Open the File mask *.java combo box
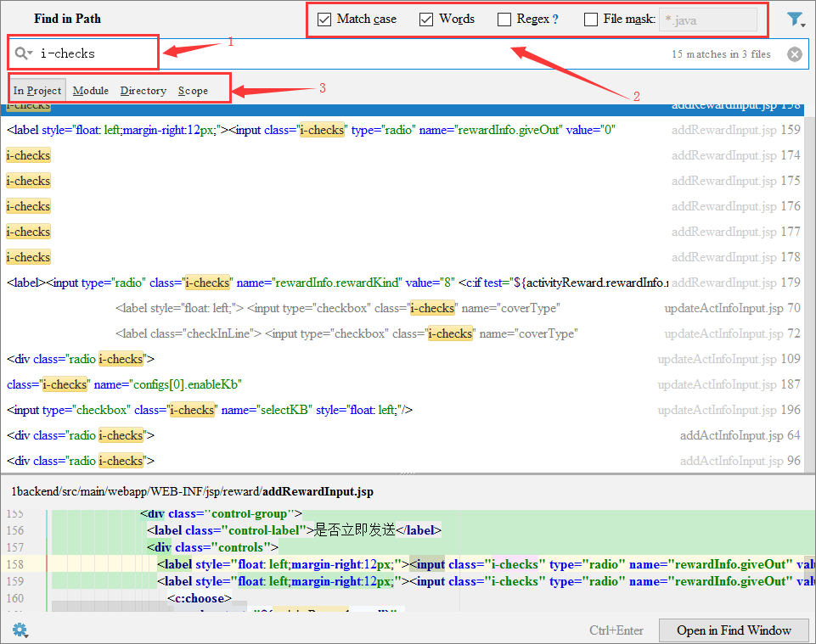This screenshot has width=816, height=644. pyautogui.click(x=708, y=20)
